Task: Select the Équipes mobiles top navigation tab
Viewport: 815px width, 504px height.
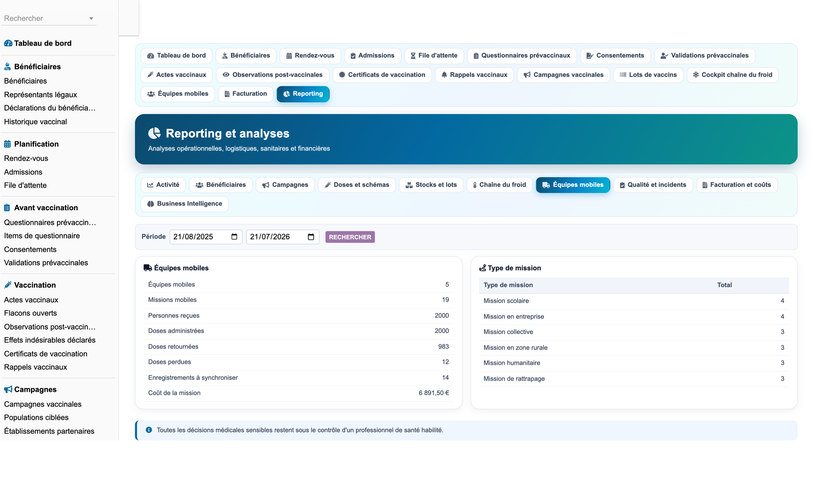Action: click(178, 94)
